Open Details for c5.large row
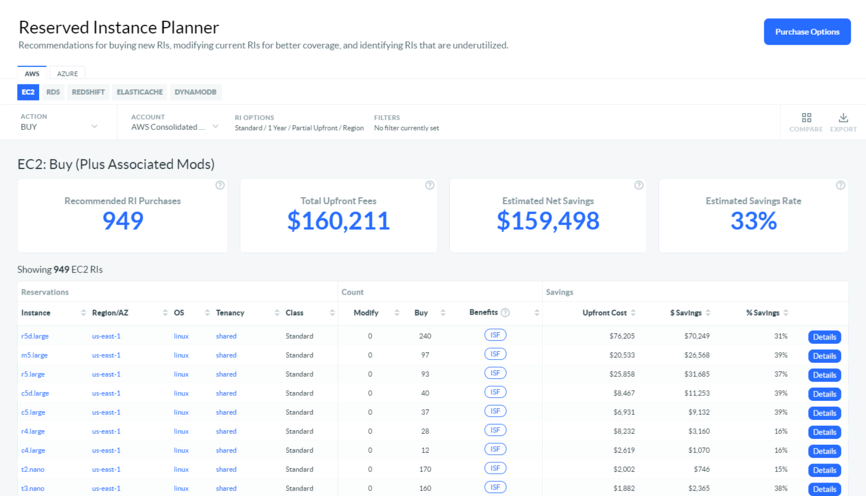The height and width of the screenshot is (496, 866). [x=825, y=413]
